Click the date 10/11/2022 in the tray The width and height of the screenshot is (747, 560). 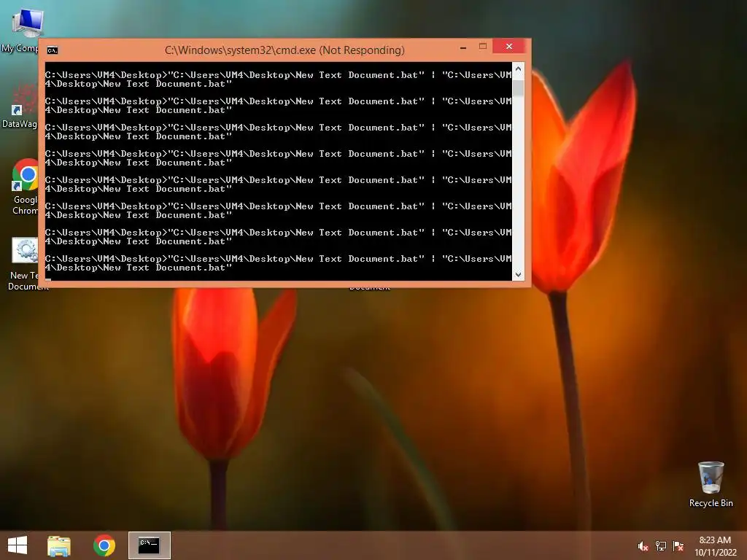pyautogui.click(x=715, y=553)
